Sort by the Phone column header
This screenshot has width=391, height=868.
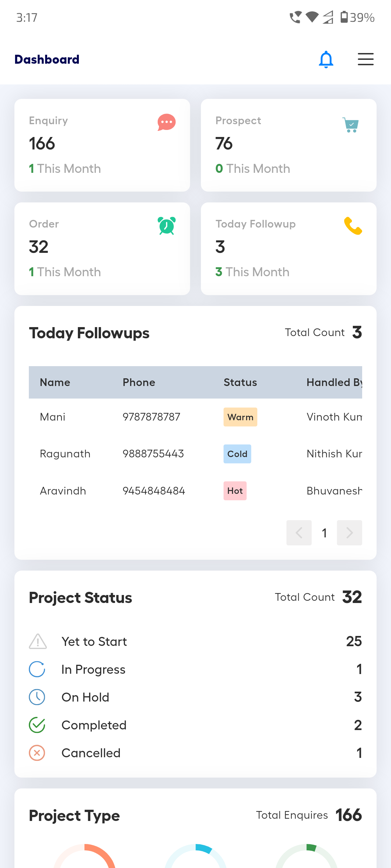pyautogui.click(x=139, y=382)
